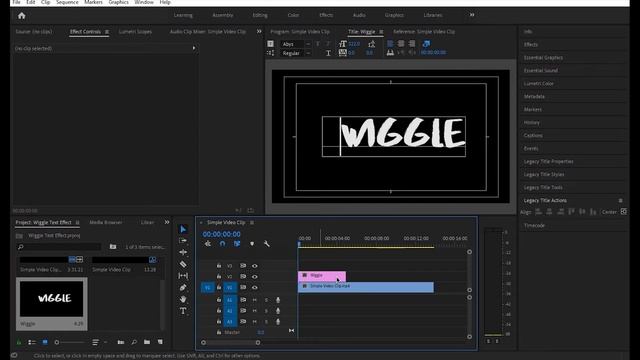The width and height of the screenshot is (640, 360).
Task: Click align left text icon in Title panel
Action: [x=390, y=44]
